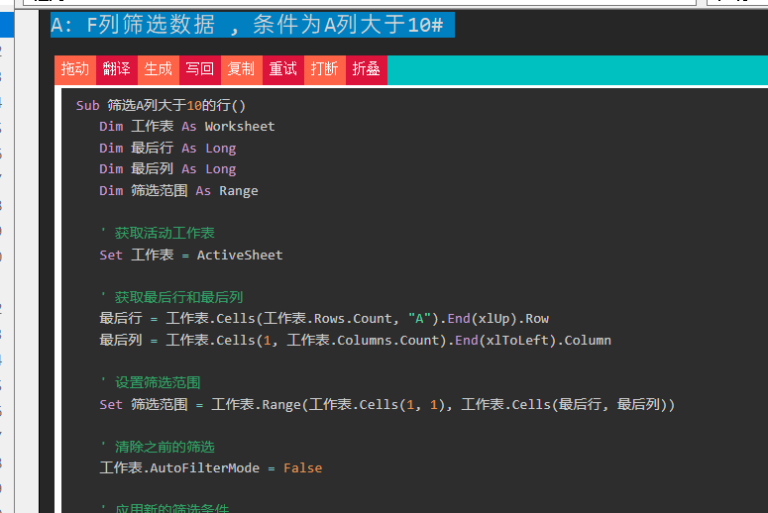Copy code with the 复制 button
Viewport: 768px width, 513px height.
coord(241,69)
